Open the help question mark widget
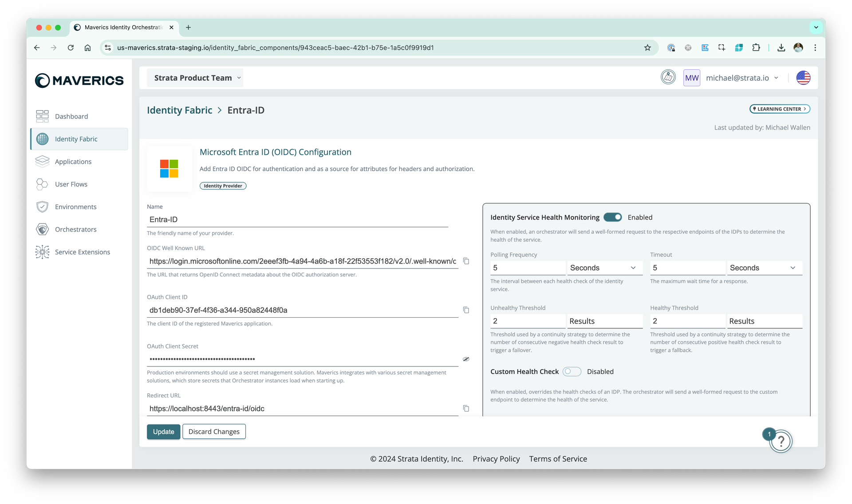 (781, 441)
